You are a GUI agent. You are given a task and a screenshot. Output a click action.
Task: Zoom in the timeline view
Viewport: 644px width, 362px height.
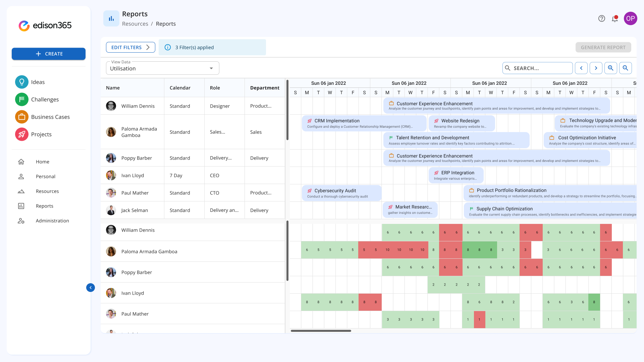[610, 68]
